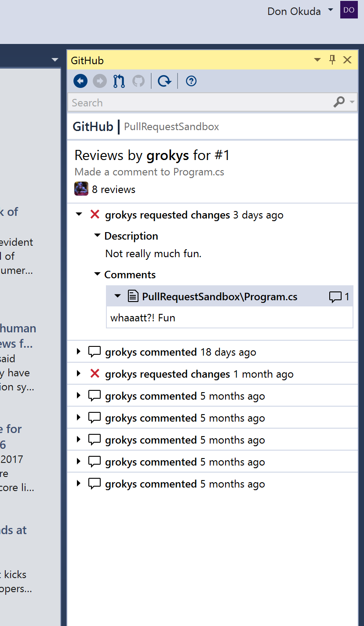The image size is (364, 626).
Task: Collapse the Description section
Action: click(98, 236)
